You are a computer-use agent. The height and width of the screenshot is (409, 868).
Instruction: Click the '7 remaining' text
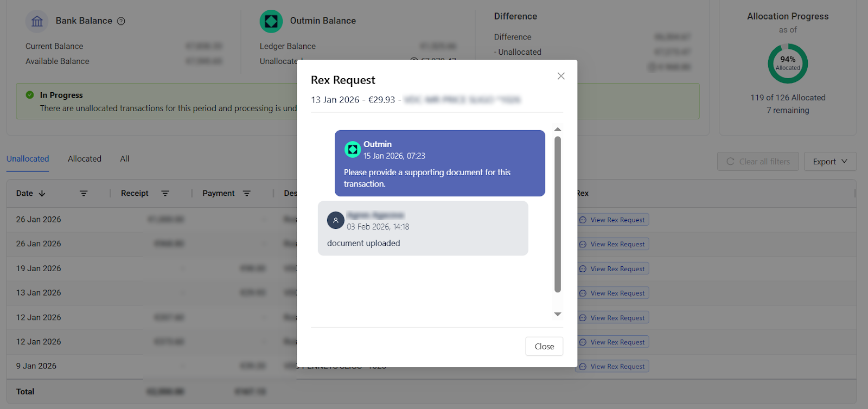[788, 110]
